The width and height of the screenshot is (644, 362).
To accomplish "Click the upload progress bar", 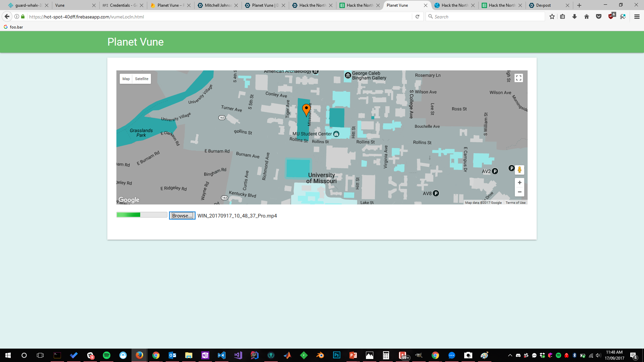I will click(142, 215).
